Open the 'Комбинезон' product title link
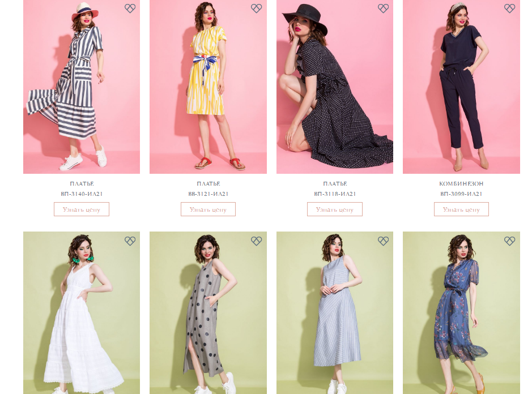This screenshot has width=532, height=394. 461,184
